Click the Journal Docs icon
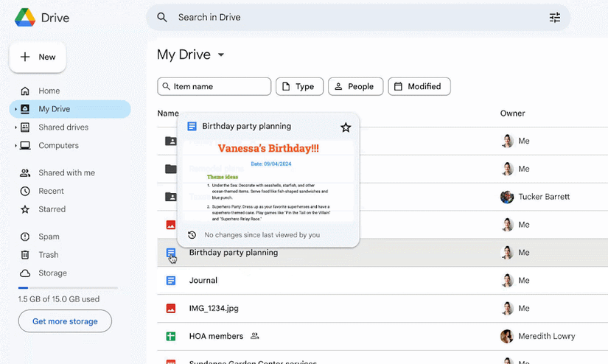 (x=171, y=281)
